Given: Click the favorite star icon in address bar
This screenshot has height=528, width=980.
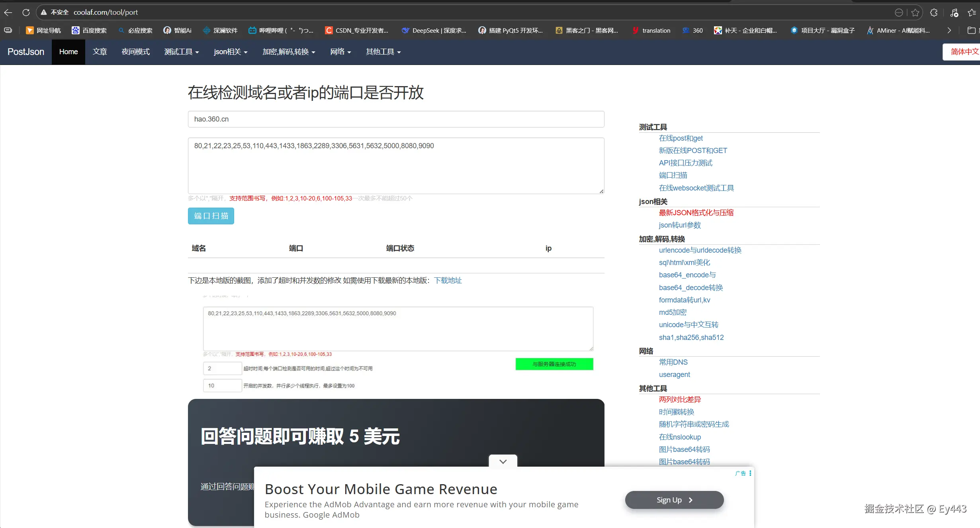Looking at the screenshot, I should click(x=915, y=12).
